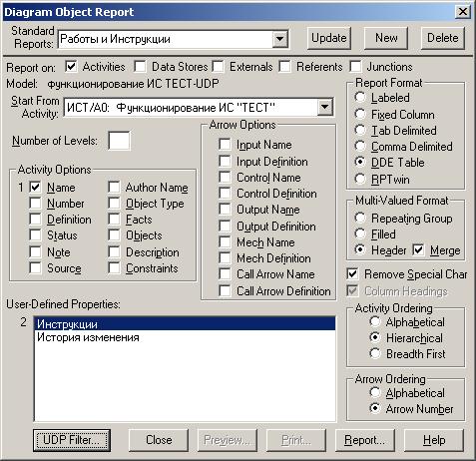Select Labeled report format
Viewport: 476px width, 461px height.
(360, 97)
